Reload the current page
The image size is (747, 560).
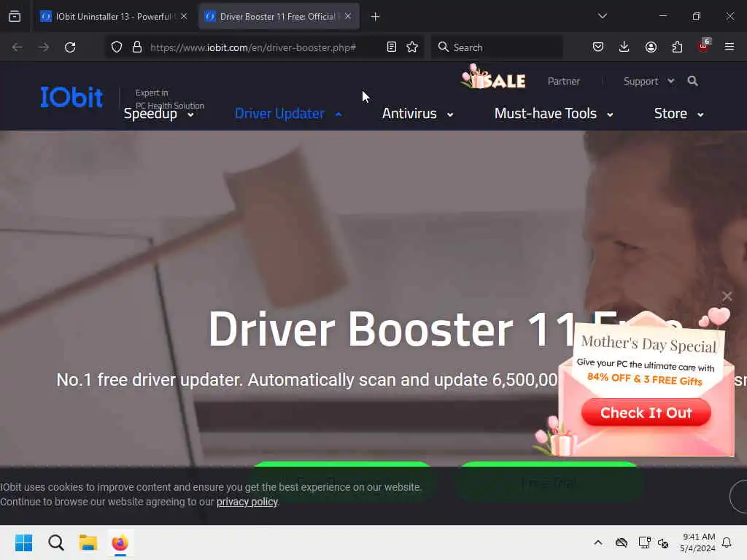click(x=70, y=47)
